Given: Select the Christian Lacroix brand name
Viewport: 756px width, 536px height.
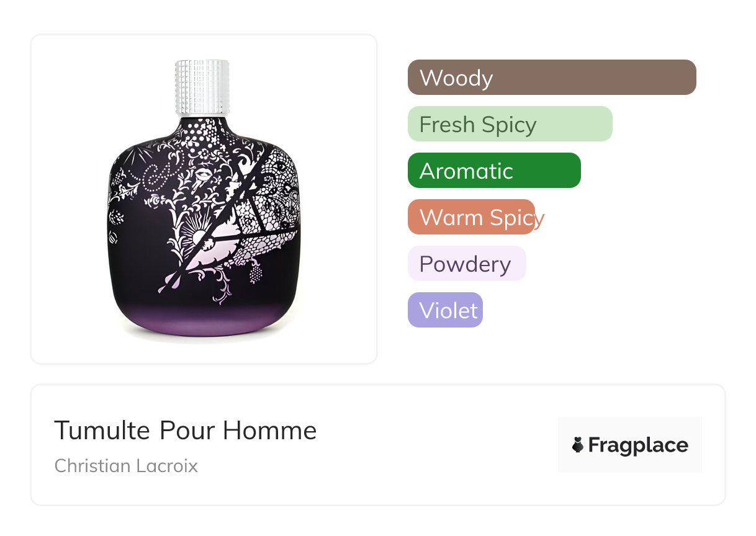Looking at the screenshot, I should [x=126, y=466].
